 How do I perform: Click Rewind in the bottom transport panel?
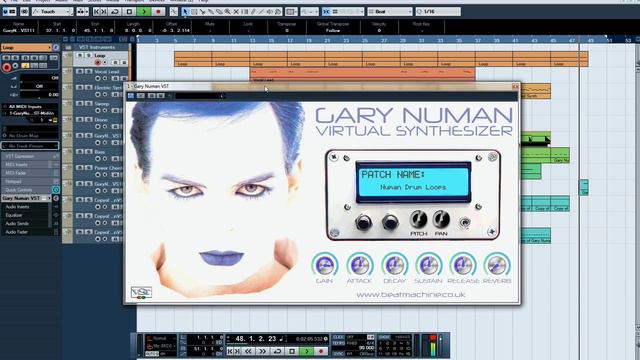coord(248,351)
